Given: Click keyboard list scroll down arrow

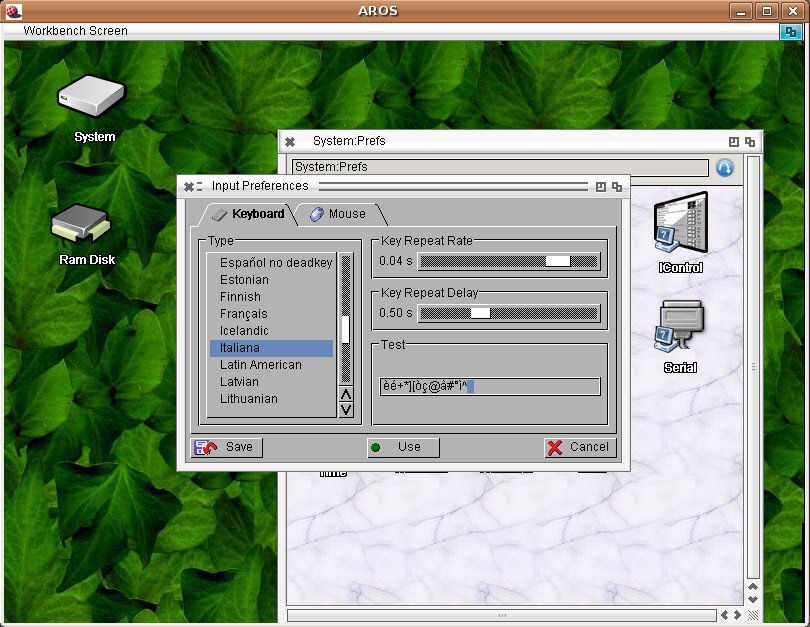Looking at the screenshot, I should [346, 409].
